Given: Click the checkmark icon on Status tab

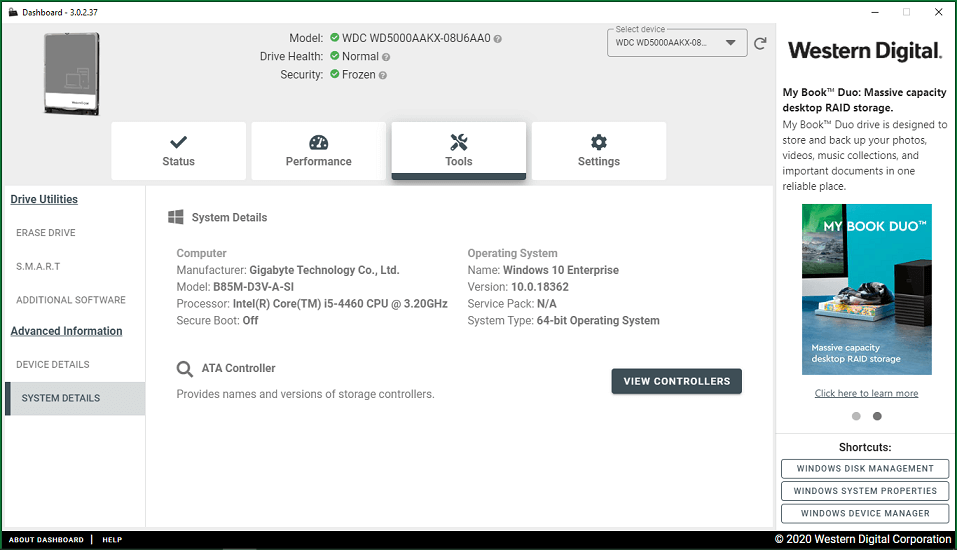Looking at the screenshot, I should (x=178, y=142).
